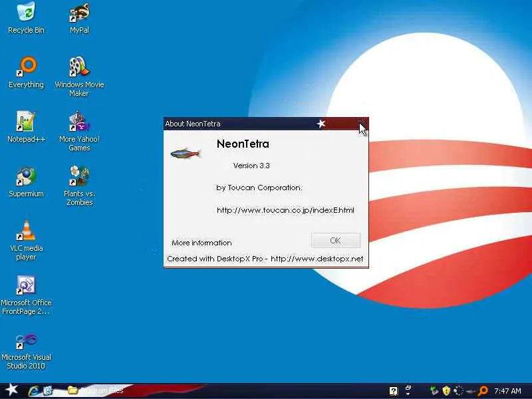Select the Microsoft Visual Studio 2010 shortcut
Screen dimensions: 532x399
[x=26, y=350]
